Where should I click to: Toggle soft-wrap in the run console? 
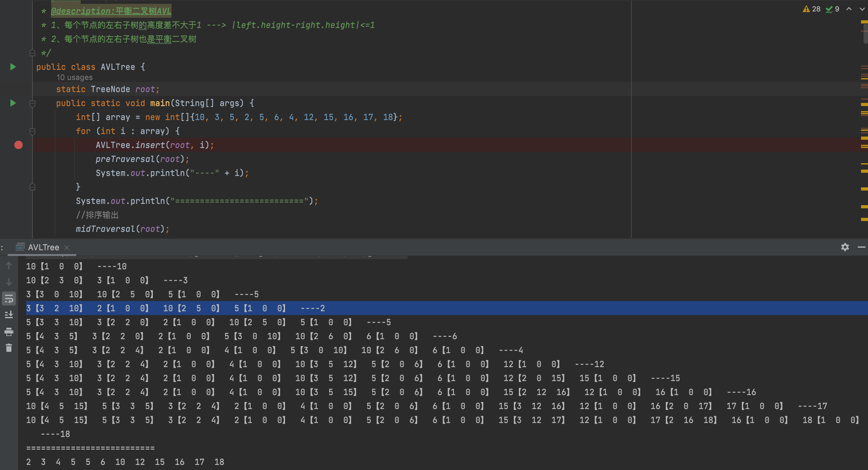click(x=9, y=299)
